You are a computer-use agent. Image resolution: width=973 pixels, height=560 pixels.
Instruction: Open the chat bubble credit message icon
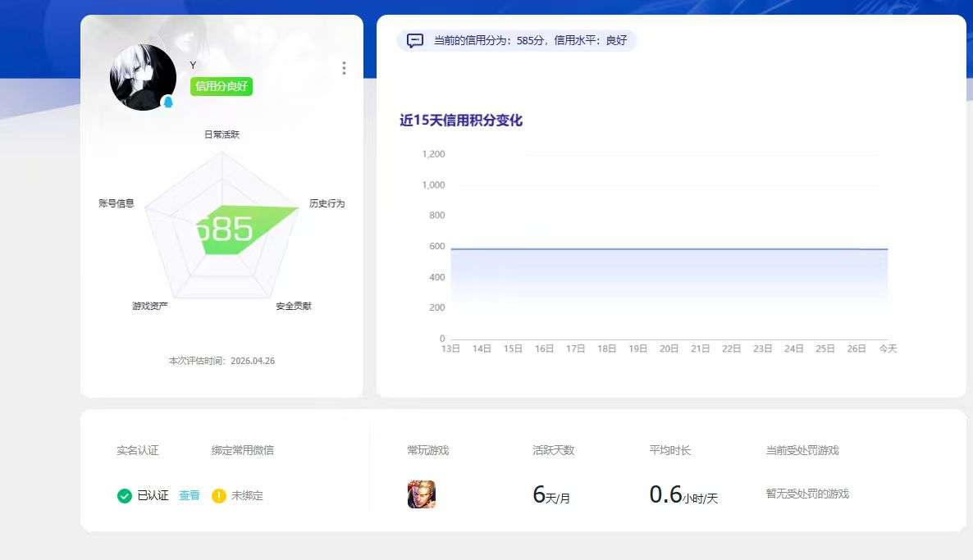pos(414,39)
